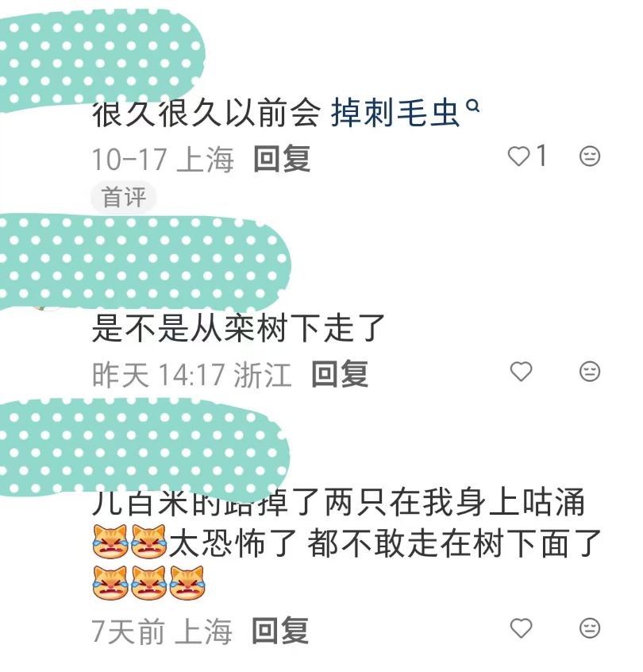Viewport: 643px width, 672px height.
Task: Open the 掉刺毛虫 search link
Action: [395, 114]
